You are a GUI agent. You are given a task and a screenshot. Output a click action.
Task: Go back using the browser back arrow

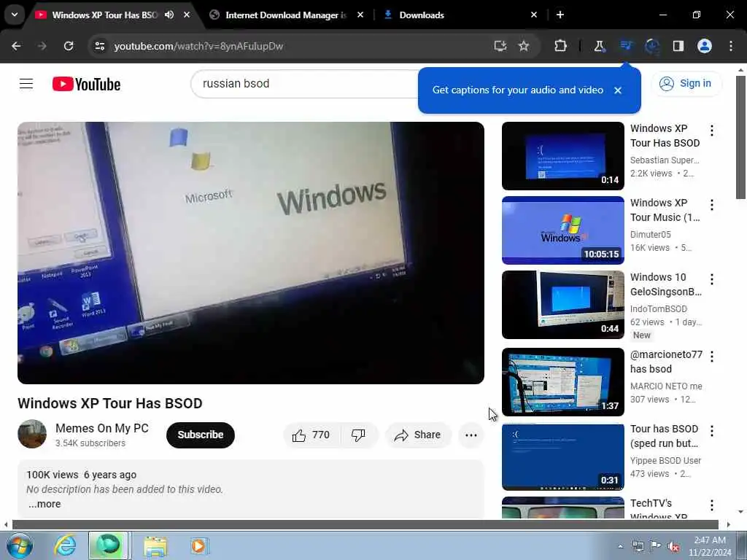[16, 46]
